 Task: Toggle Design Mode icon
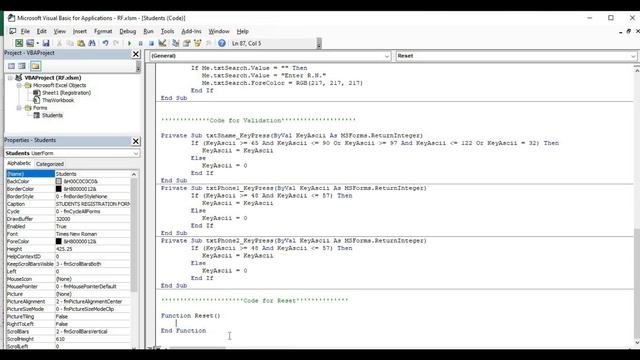(162, 43)
